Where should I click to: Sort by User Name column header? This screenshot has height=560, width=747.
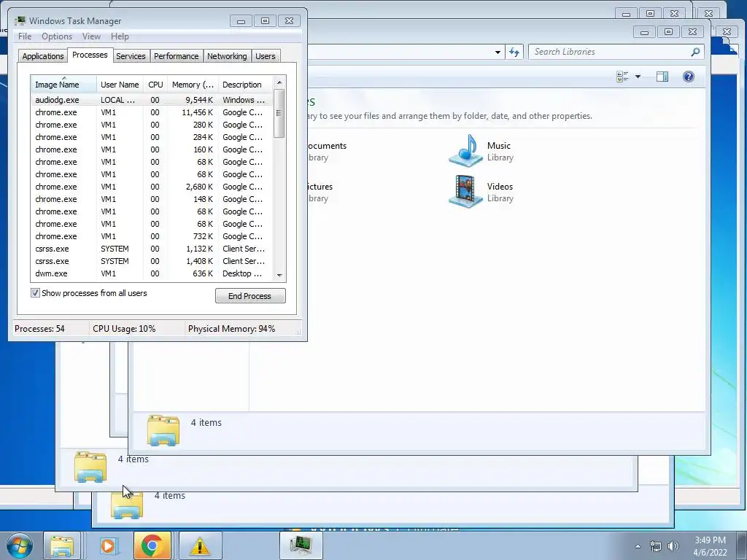click(120, 85)
